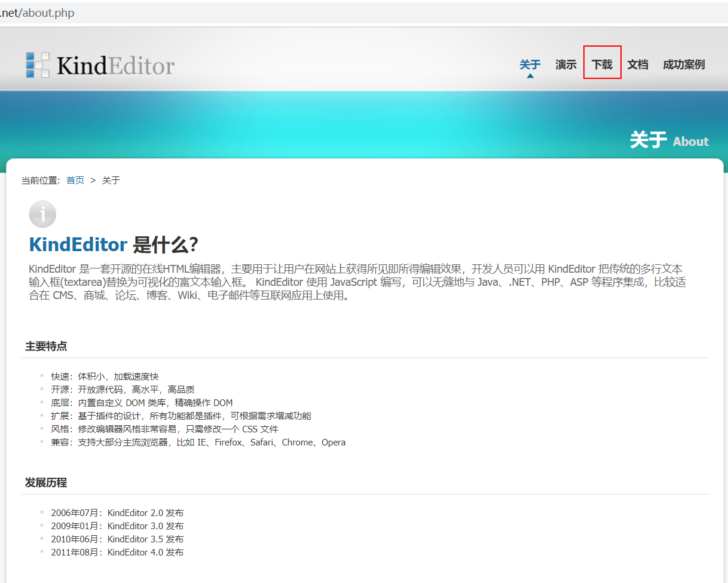Open the 关于 navigation tab
Viewport: 728px width, 583px height.
point(530,65)
